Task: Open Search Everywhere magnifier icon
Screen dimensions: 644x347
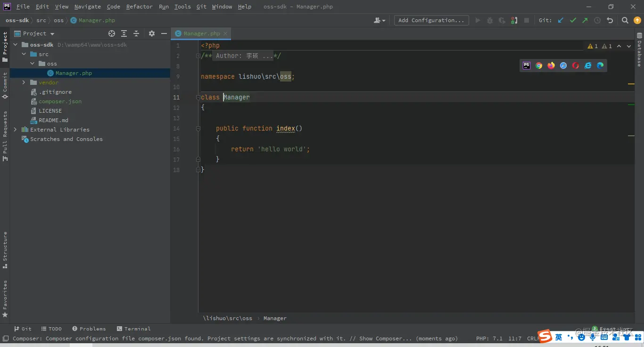Action: (625, 20)
